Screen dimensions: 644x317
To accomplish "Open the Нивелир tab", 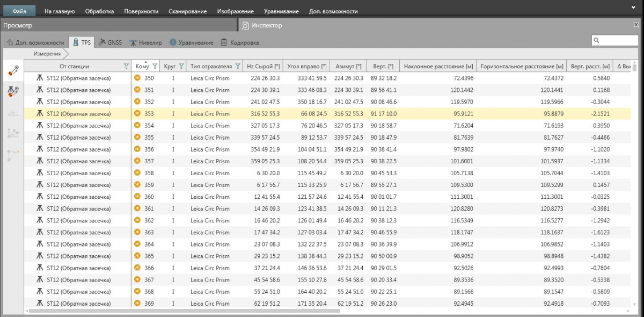I will [145, 42].
